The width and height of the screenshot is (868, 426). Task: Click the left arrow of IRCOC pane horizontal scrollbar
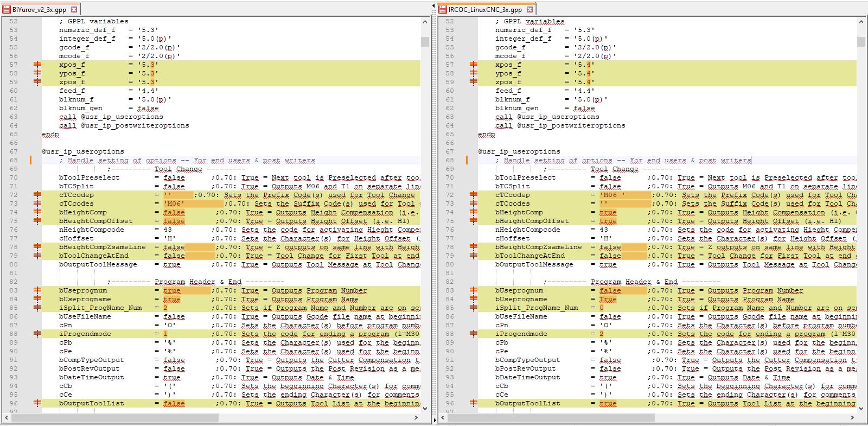click(443, 418)
